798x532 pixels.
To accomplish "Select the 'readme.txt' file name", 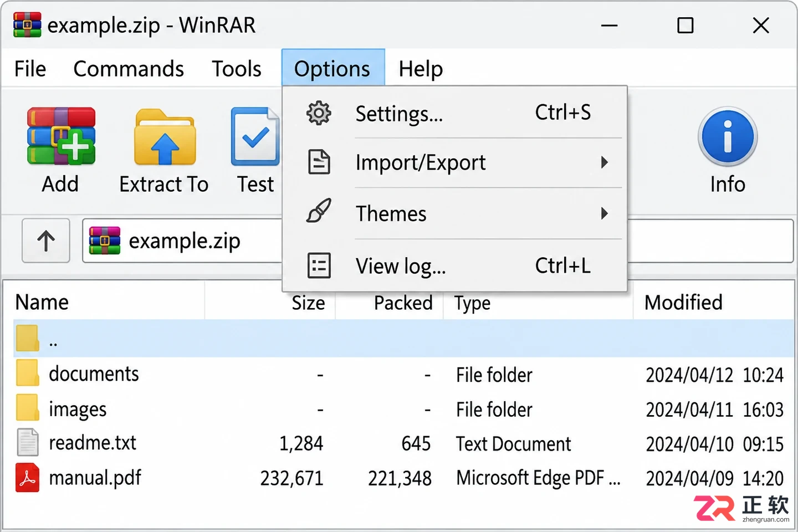I will (x=93, y=443).
